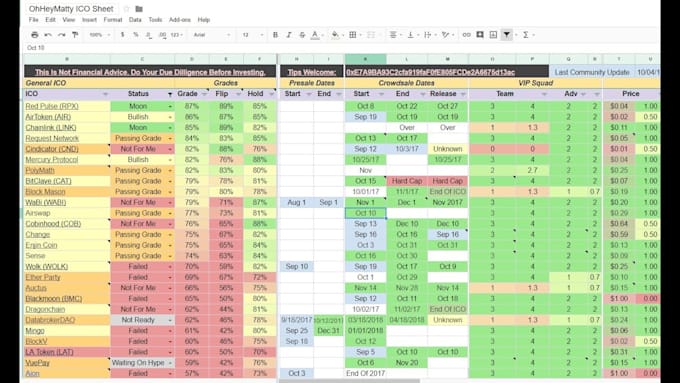Open the Arial font dropdown
The height and width of the screenshot is (383, 680).
[x=212, y=35]
